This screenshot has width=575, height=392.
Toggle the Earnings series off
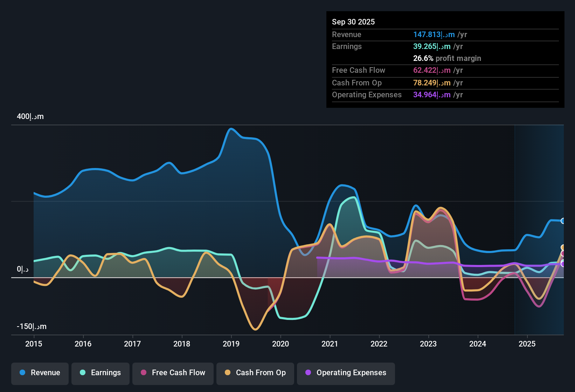click(x=100, y=373)
